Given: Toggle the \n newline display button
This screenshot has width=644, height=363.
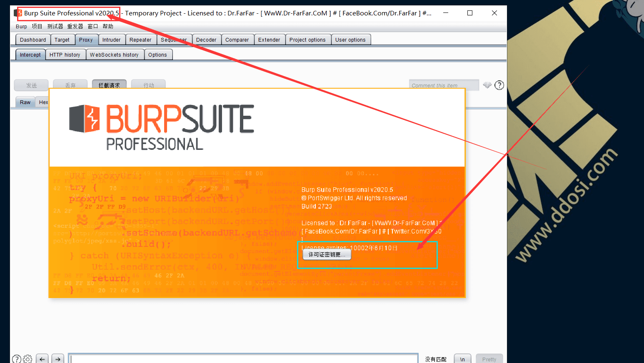Looking at the screenshot, I should pos(462,359).
